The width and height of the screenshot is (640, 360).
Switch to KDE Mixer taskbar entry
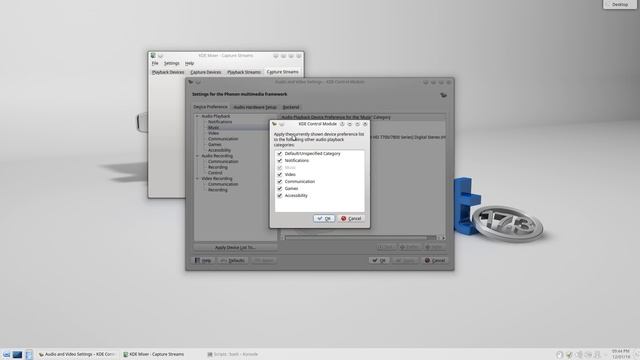point(160,355)
